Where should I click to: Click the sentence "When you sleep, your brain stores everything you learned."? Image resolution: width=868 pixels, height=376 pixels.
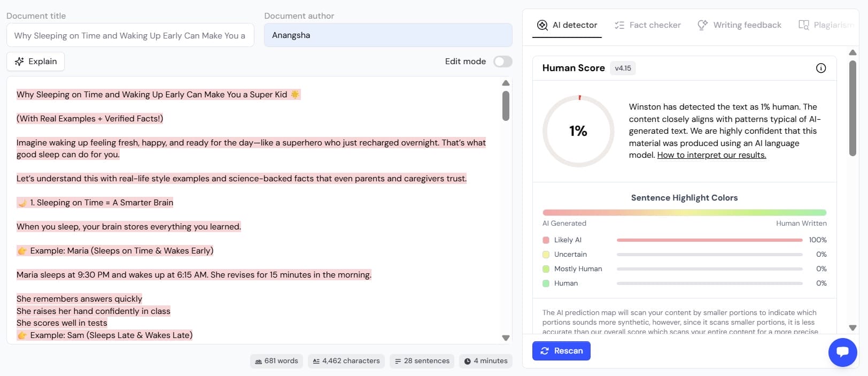tap(129, 227)
